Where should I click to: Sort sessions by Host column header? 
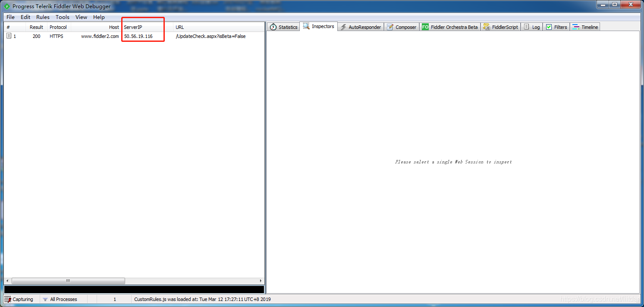[x=96, y=27]
